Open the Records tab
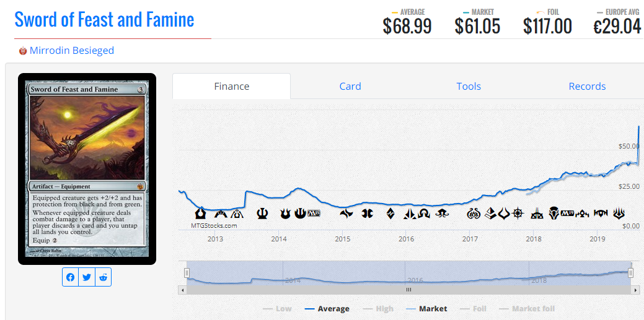Screen dimensions: 644x320 pyautogui.click(x=587, y=86)
